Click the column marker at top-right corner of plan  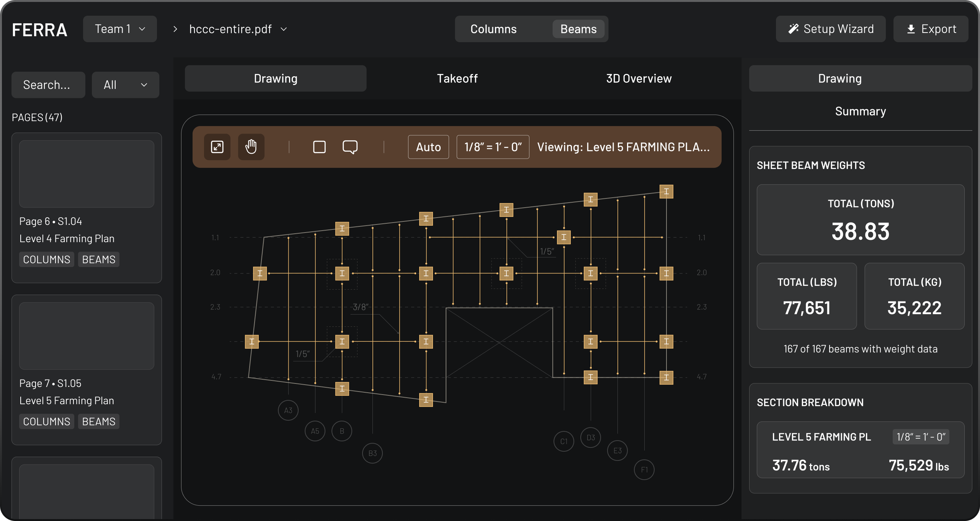tap(666, 192)
